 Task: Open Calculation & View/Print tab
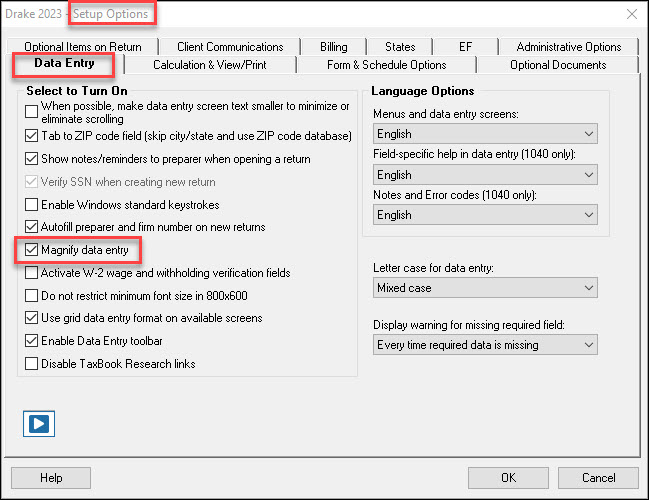210,65
